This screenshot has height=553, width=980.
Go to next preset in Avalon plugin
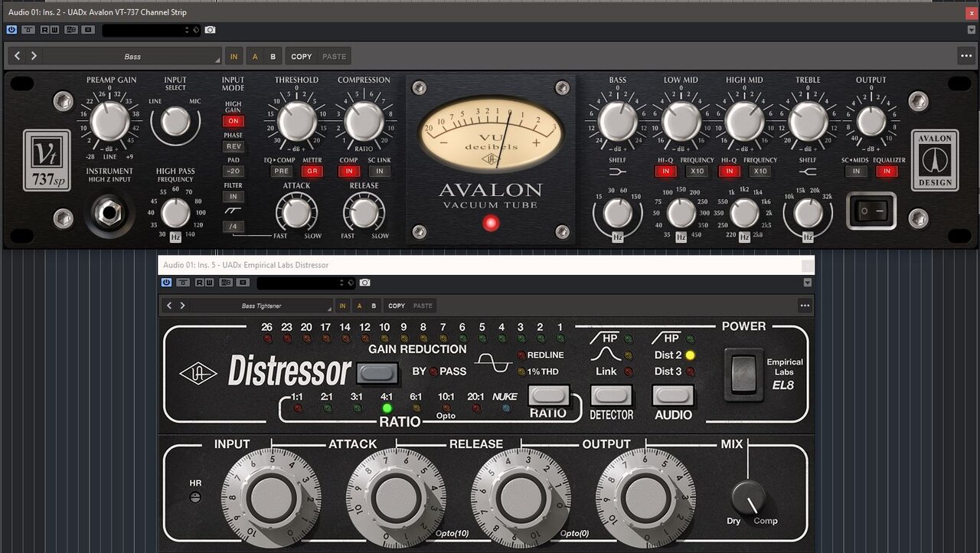tap(34, 56)
